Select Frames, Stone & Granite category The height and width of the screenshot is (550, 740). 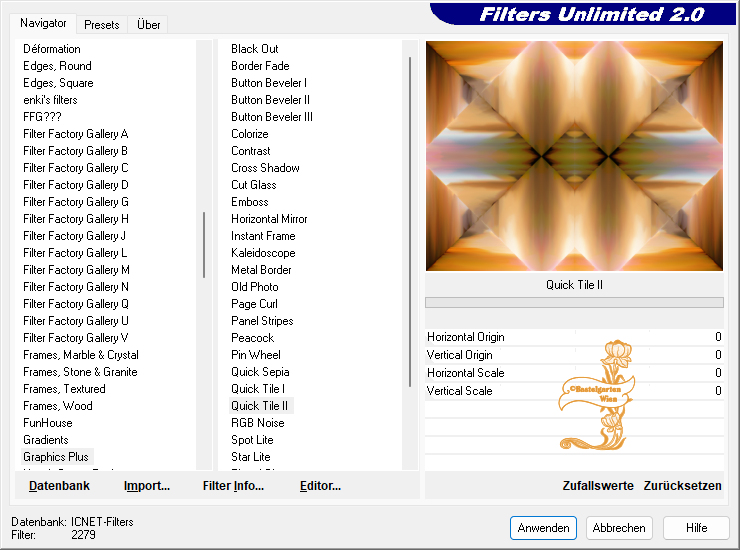click(80, 372)
